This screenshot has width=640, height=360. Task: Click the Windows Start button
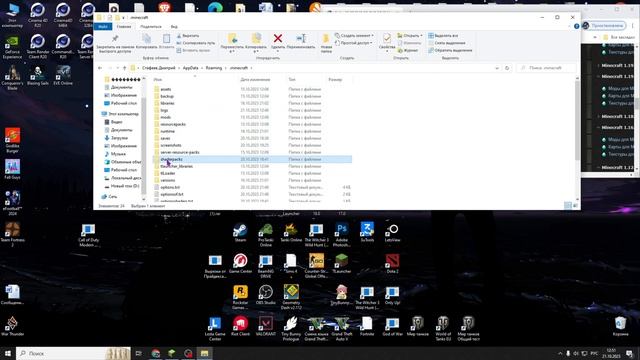(8, 353)
